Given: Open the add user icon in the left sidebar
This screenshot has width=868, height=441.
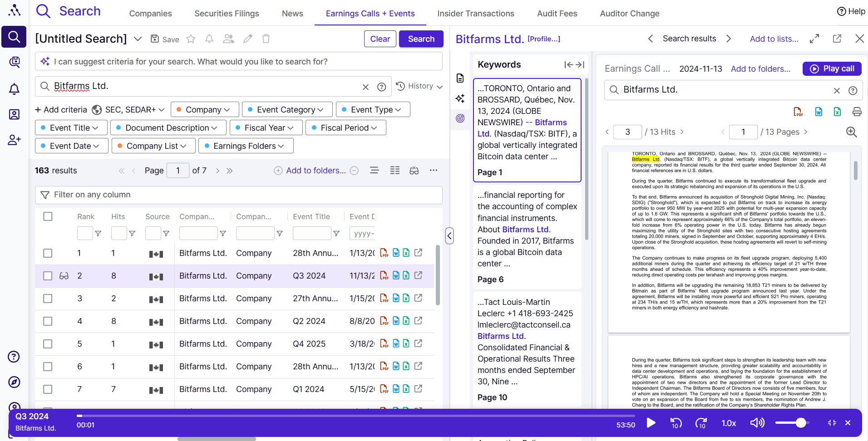Looking at the screenshot, I should 14,140.
